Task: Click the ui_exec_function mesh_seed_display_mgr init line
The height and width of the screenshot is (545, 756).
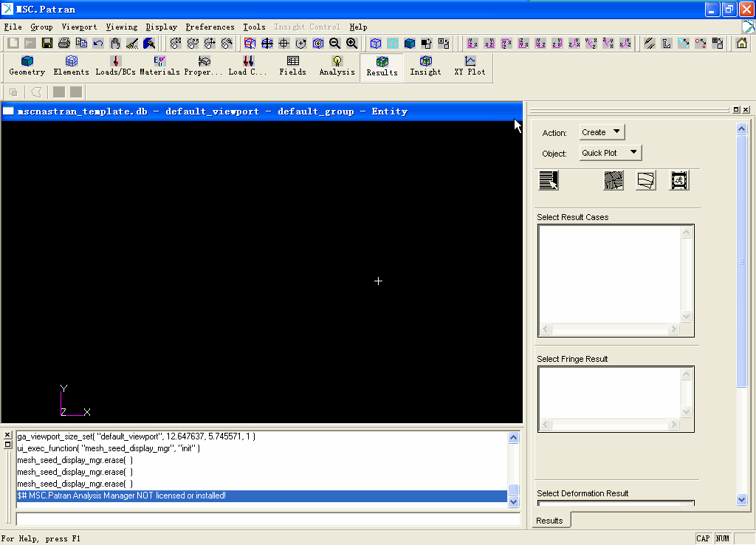Action: [x=109, y=448]
